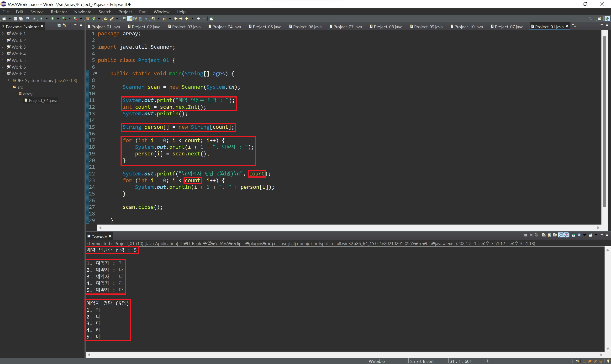Click the Clear Console icon
Screen dimensions: 611x364
coord(544,235)
